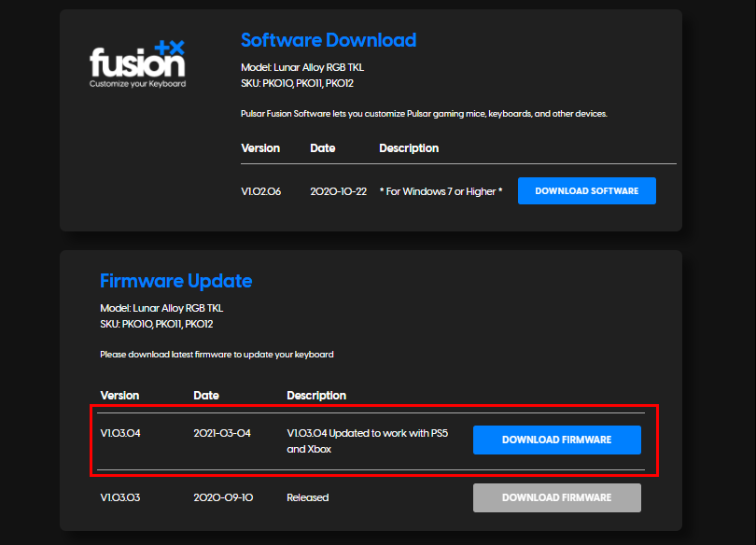
Task: Click the Download Software button
Action: (x=587, y=190)
